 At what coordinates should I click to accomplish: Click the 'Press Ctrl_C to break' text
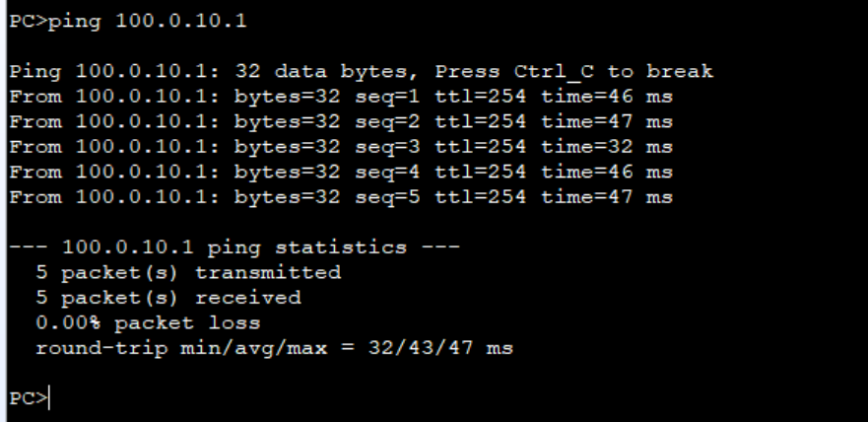point(574,71)
